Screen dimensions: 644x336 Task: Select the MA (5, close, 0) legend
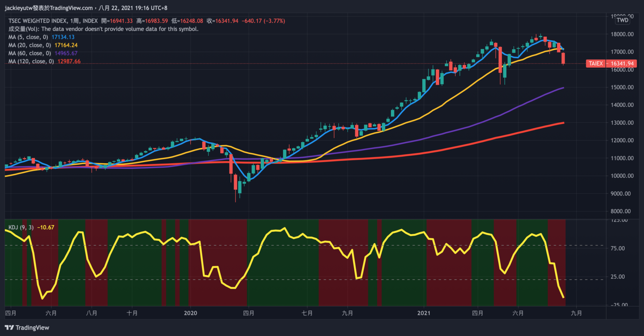click(x=28, y=37)
